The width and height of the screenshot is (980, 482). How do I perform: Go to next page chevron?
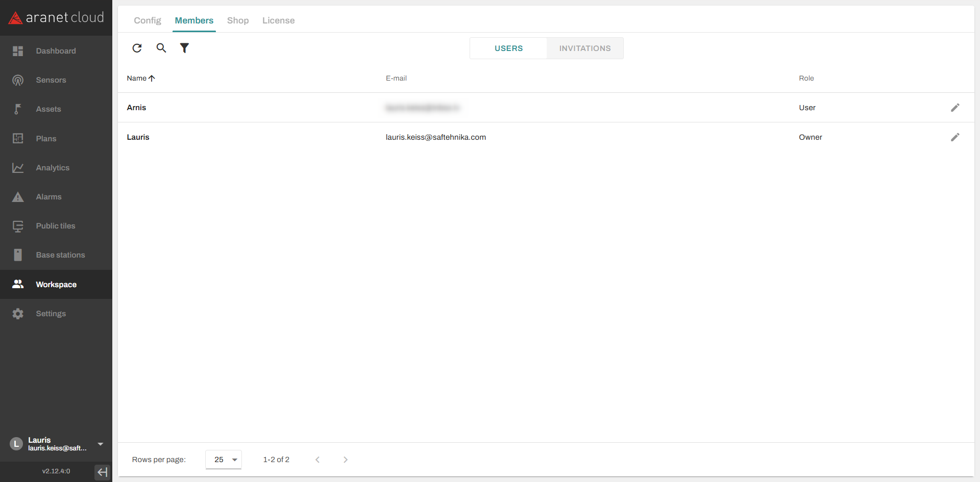(x=346, y=460)
